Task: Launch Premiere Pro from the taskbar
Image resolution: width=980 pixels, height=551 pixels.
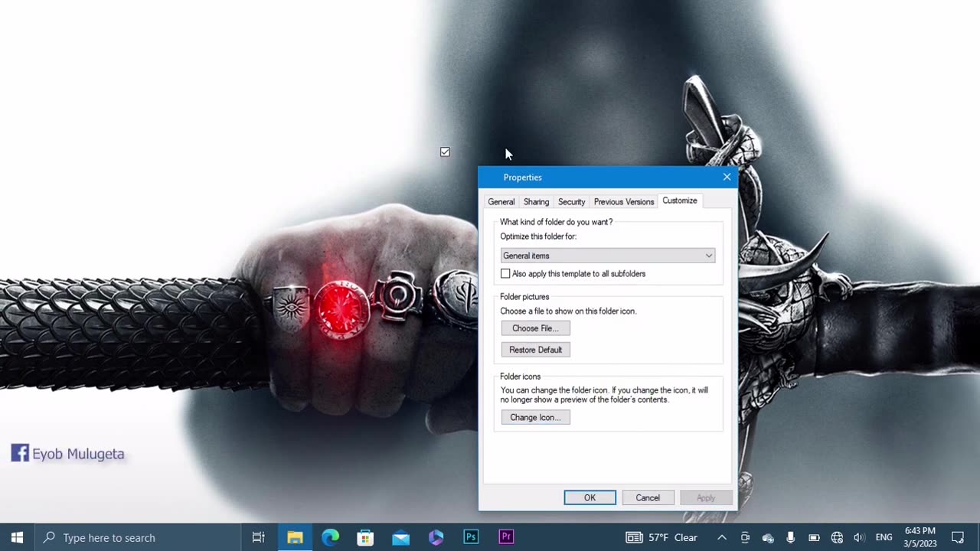Action: click(506, 537)
